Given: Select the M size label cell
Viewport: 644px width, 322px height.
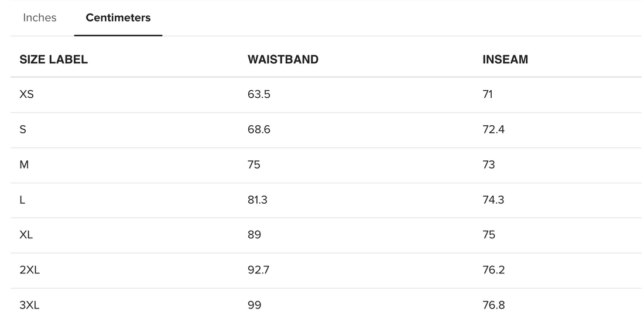Looking at the screenshot, I should tap(24, 165).
